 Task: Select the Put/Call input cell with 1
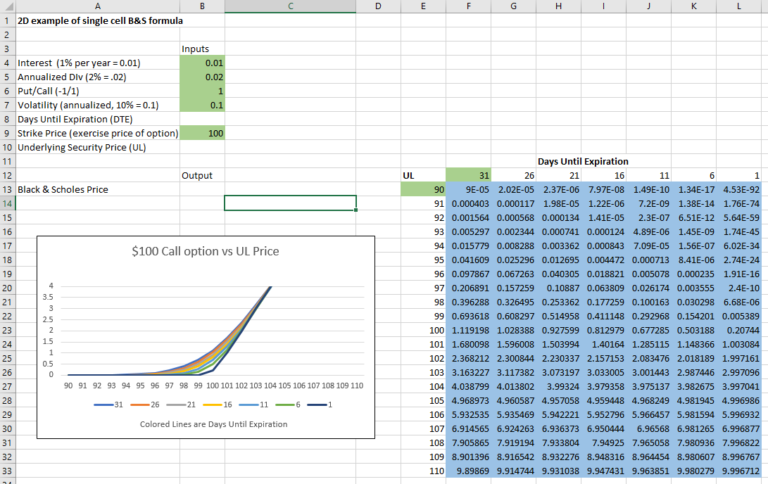click(x=202, y=91)
